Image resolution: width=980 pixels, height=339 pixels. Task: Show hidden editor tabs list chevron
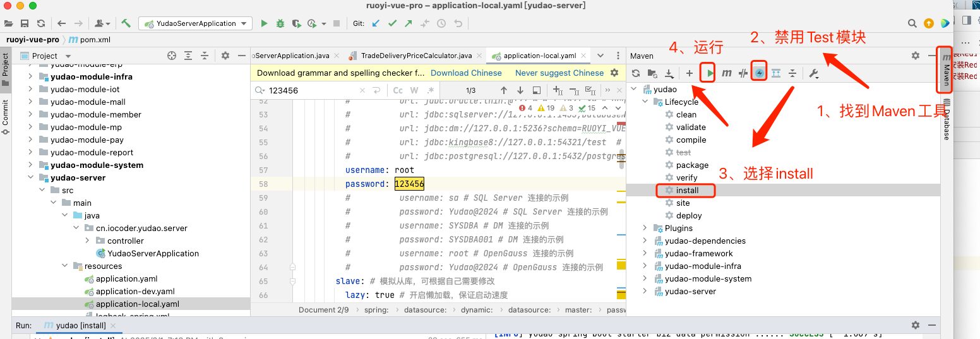[x=601, y=56]
